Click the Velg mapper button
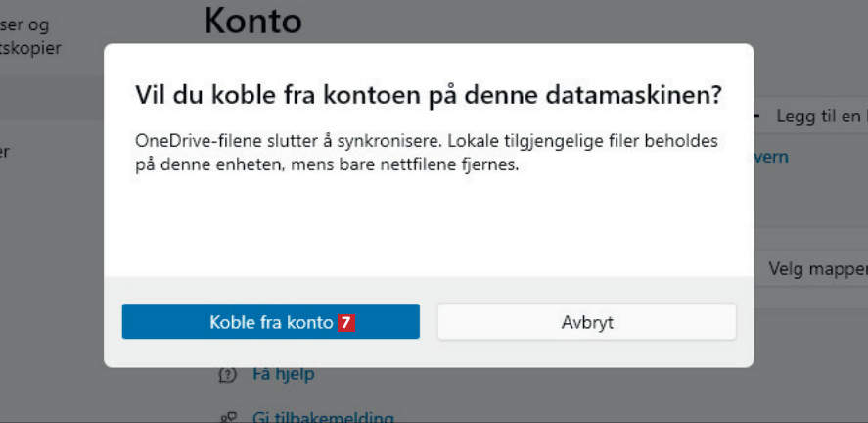Image resolution: width=868 pixels, height=423 pixels. click(x=816, y=268)
